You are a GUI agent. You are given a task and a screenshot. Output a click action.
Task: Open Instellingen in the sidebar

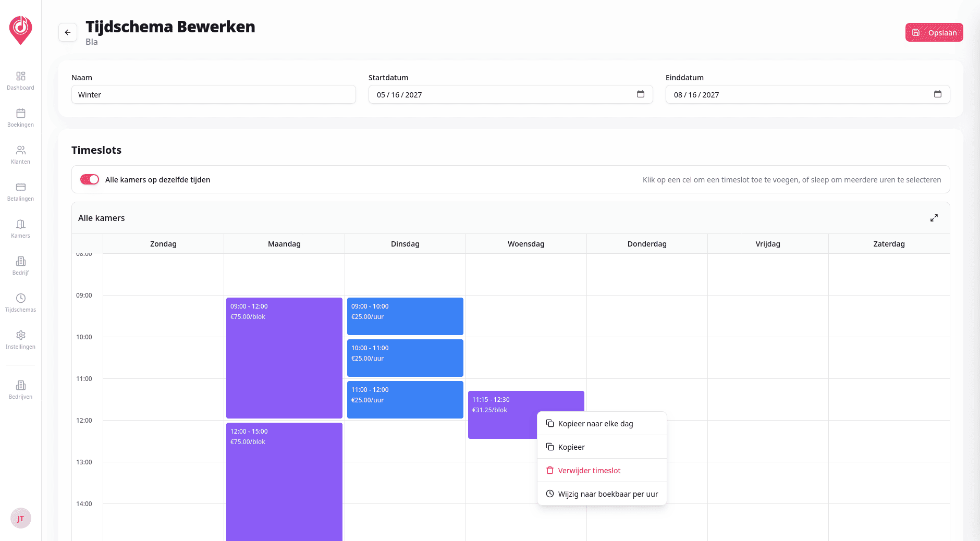pos(21,340)
